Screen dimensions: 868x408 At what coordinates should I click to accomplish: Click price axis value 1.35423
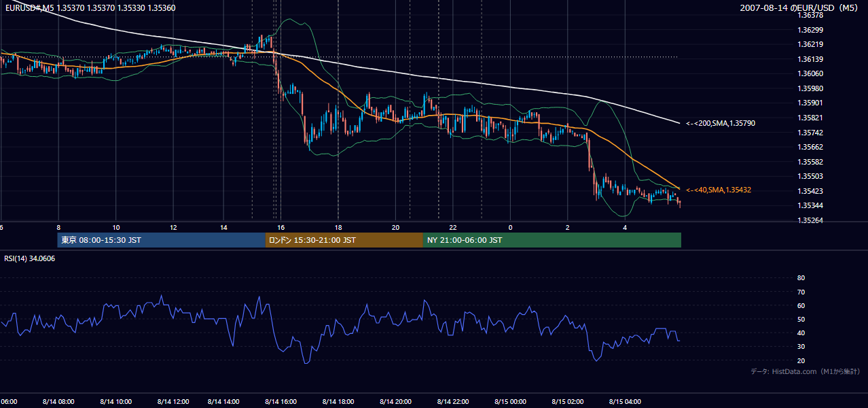pos(809,191)
